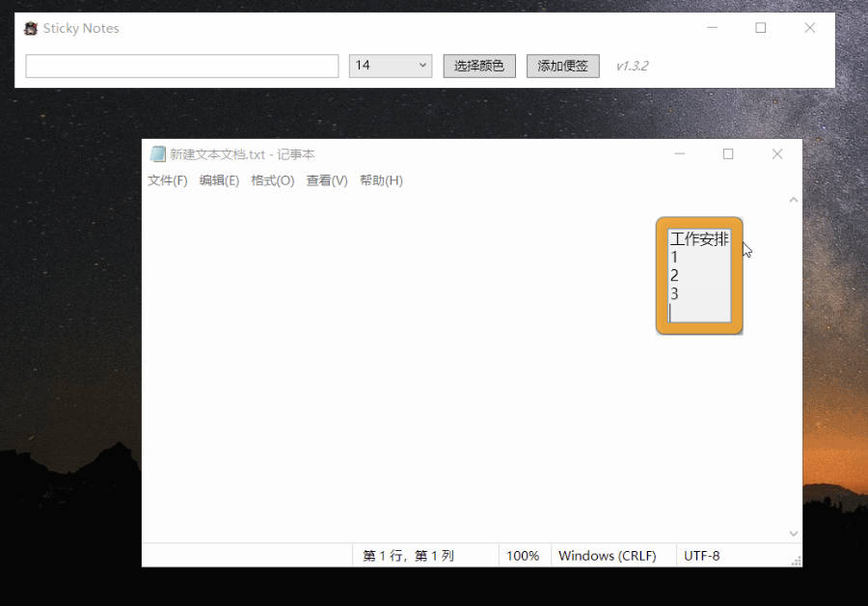
Task: Open the font size dropdown showing 14
Action: 391,66
